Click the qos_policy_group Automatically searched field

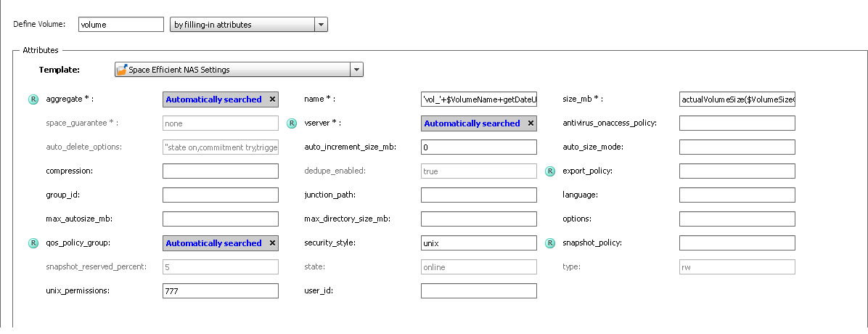coord(221,243)
